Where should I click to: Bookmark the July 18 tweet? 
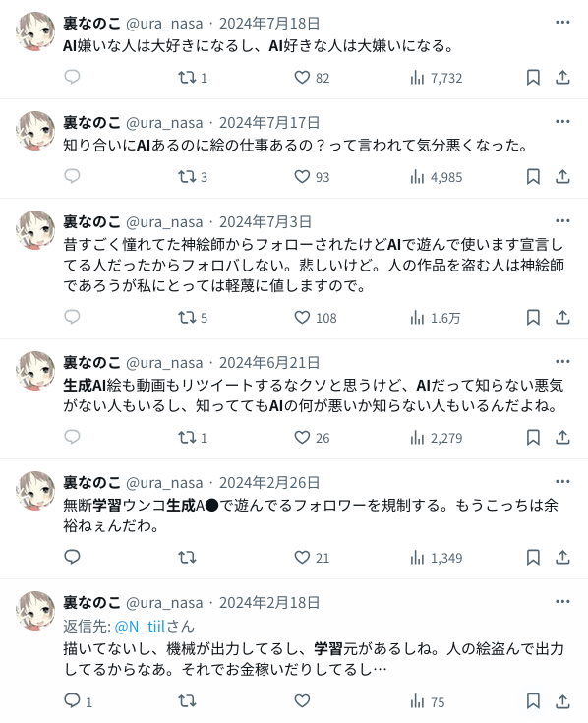(x=533, y=78)
